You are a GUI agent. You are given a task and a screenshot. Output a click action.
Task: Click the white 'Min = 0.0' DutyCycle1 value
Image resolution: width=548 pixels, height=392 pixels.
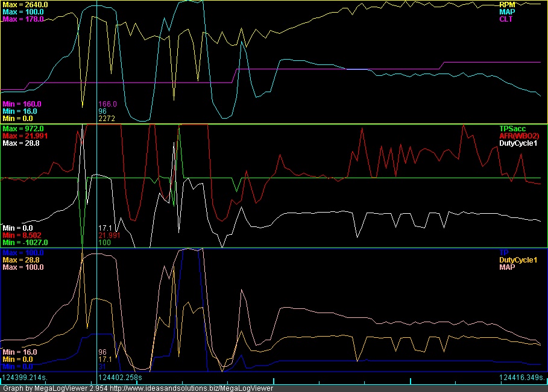[x=17, y=228]
